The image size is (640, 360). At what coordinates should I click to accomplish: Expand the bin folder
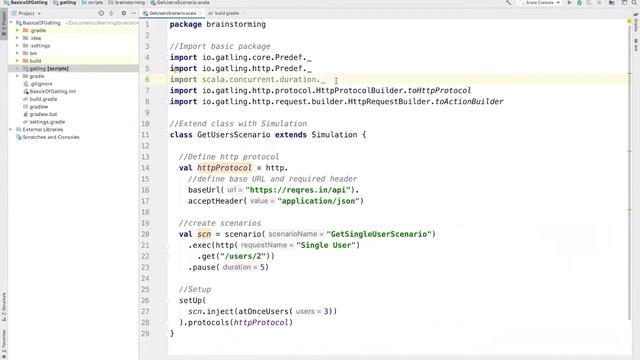18,53
